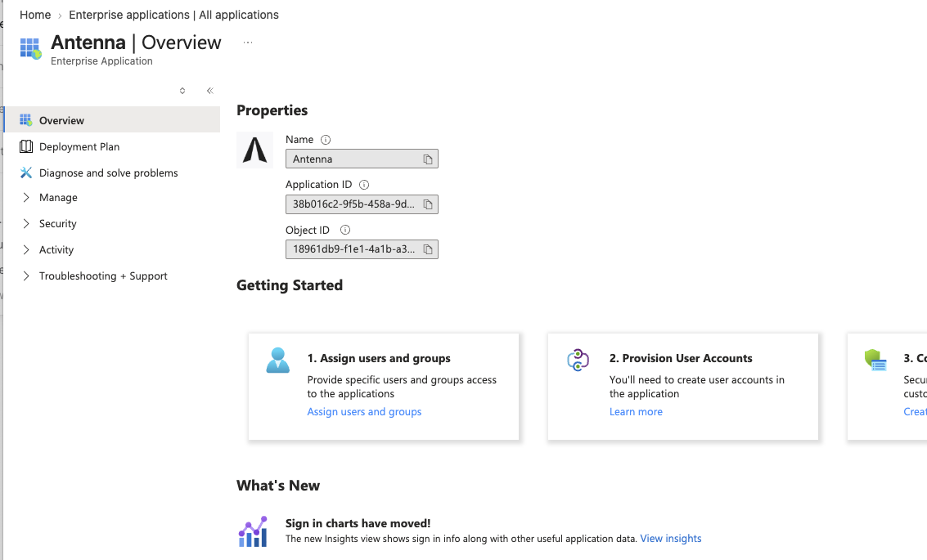Click the Assign users person icon
The height and width of the screenshot is (560, 927).
tap(278, 361)
